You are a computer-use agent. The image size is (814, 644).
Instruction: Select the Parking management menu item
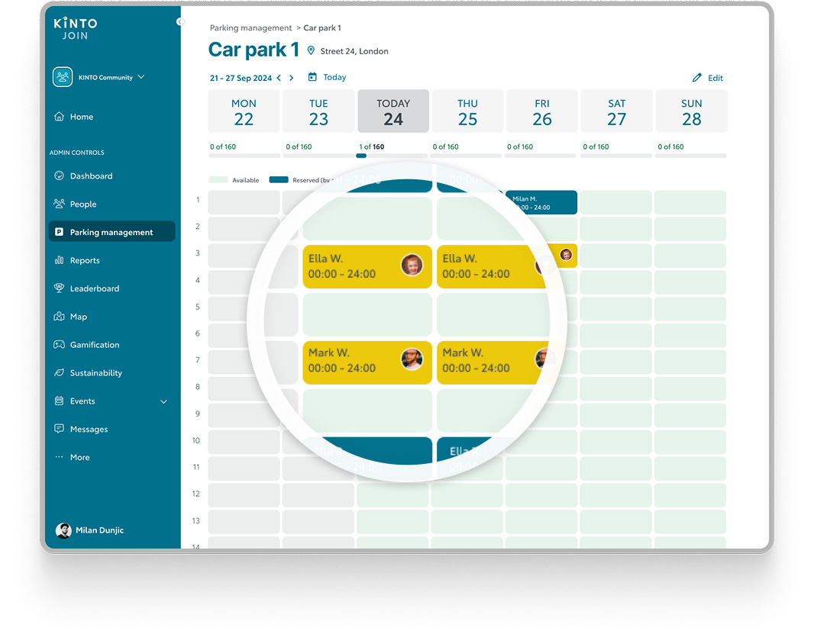(x=111, y=232)
